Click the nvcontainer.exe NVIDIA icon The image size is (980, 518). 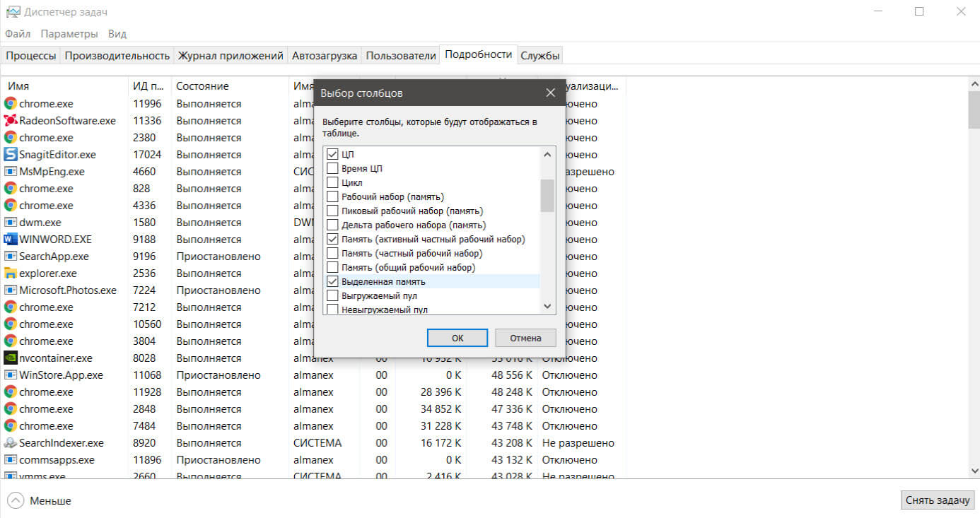[11, 358]
